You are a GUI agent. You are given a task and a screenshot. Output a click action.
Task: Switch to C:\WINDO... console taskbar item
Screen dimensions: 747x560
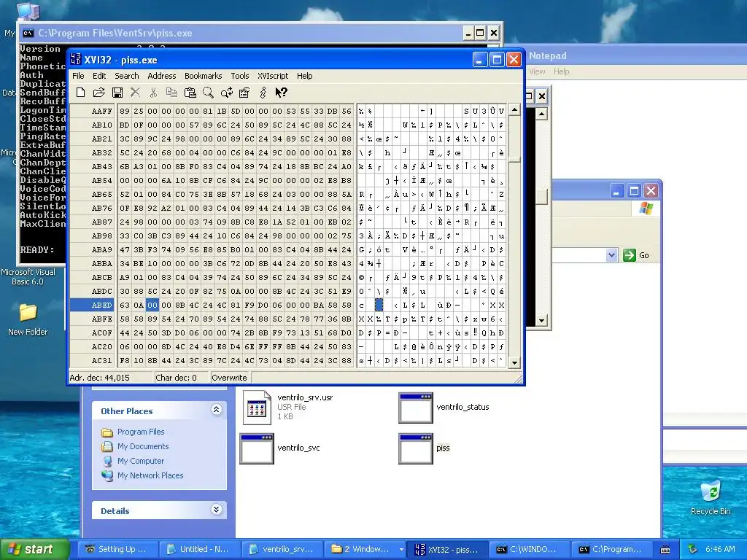point(528,549)
